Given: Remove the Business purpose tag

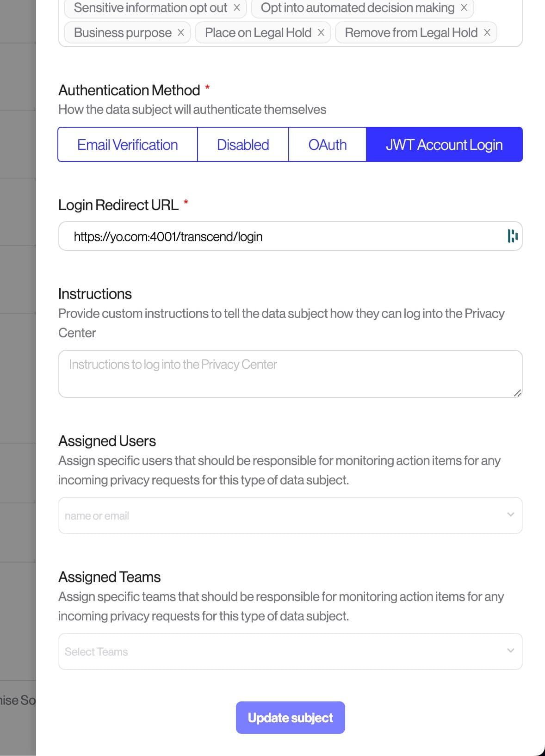Looking at the screenshot, I should [x=181, y=33].
